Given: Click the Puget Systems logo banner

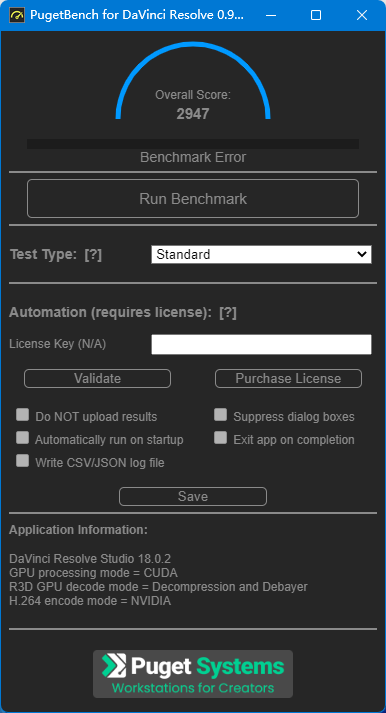Looking at the screenshot, I should pos(193,674).
